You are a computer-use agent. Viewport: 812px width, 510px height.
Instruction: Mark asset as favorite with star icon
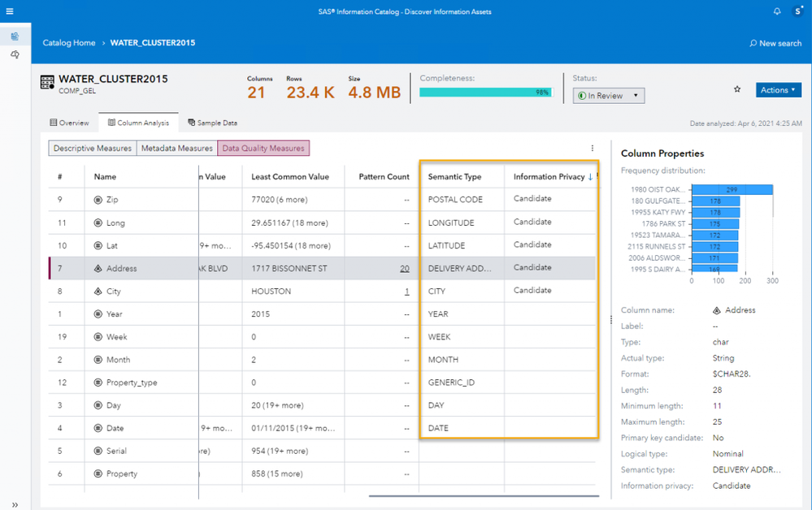click(x=737, y=89)
